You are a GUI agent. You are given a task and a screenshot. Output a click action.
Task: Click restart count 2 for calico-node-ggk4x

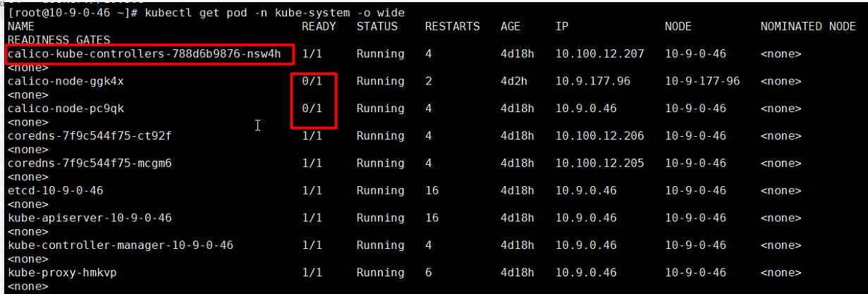[x=429, y=82]
